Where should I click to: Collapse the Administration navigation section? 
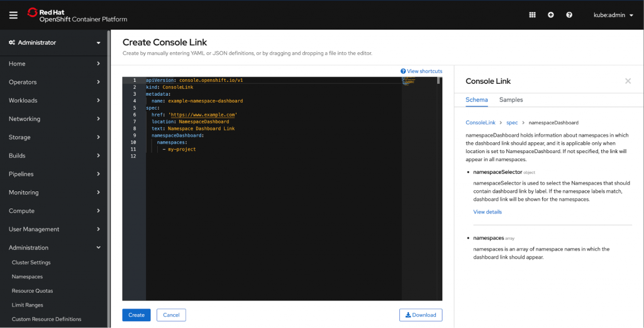coord(55,247)
